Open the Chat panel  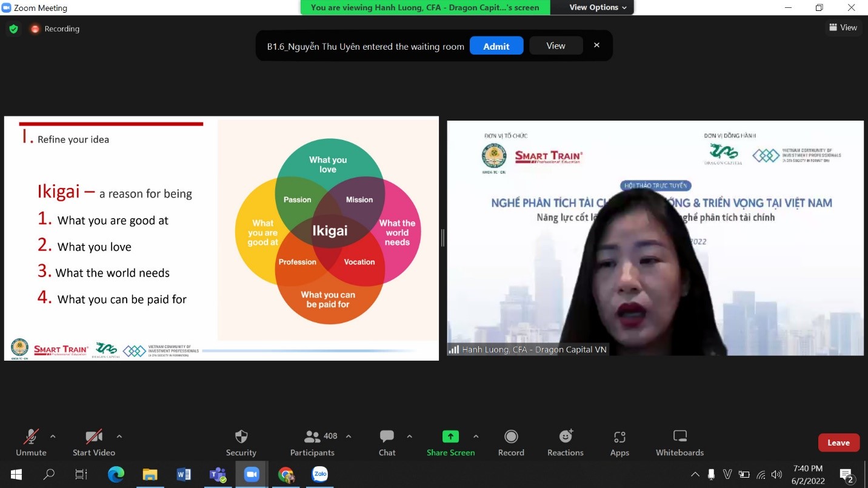coord(387,443)
